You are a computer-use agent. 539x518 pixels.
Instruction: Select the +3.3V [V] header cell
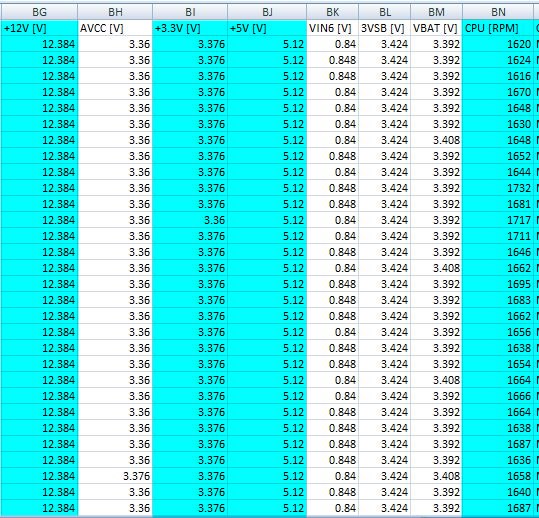coord(190,28)
